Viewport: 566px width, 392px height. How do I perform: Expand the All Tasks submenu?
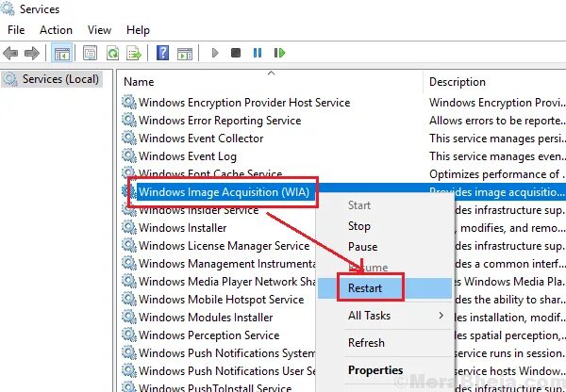point(385,316)
